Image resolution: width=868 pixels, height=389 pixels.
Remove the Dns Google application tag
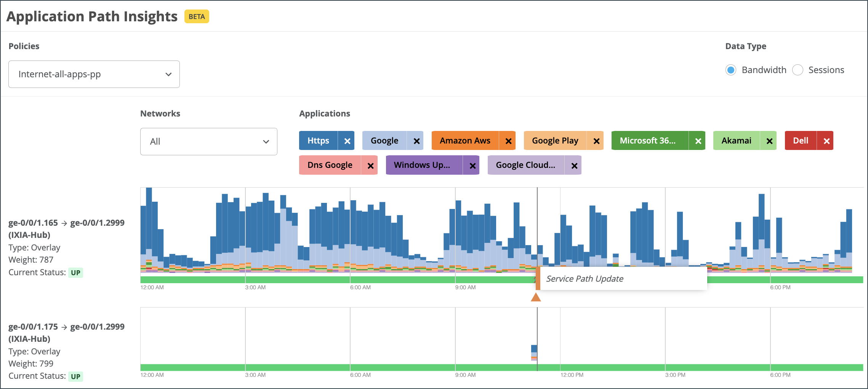pyautogui.click(x=370, y=166)
